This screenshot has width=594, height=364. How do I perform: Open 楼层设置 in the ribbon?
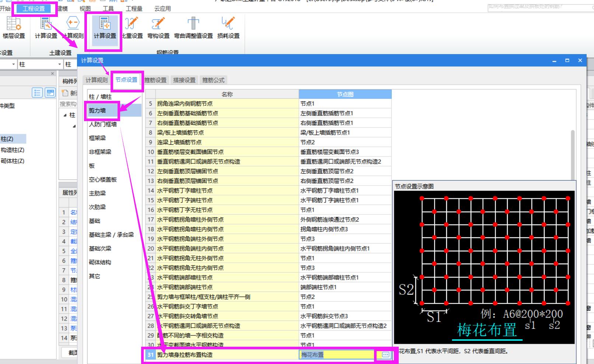14,28
